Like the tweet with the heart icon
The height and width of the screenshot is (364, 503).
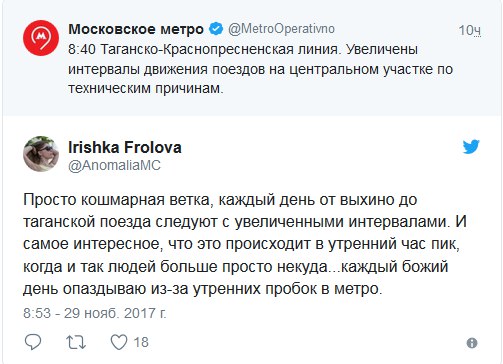tap(119, 342)
